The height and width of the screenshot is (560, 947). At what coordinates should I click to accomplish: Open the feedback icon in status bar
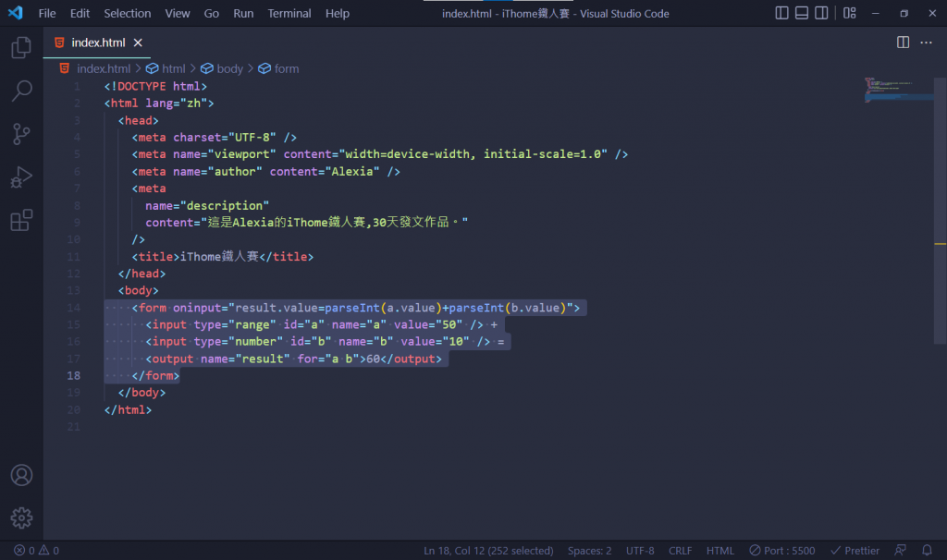(x=900, y=551)
